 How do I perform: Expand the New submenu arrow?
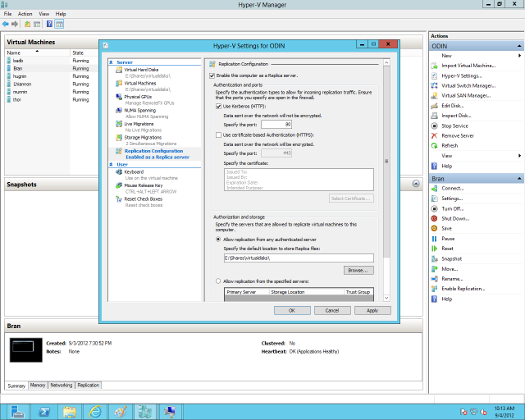(x=519, y=56)
